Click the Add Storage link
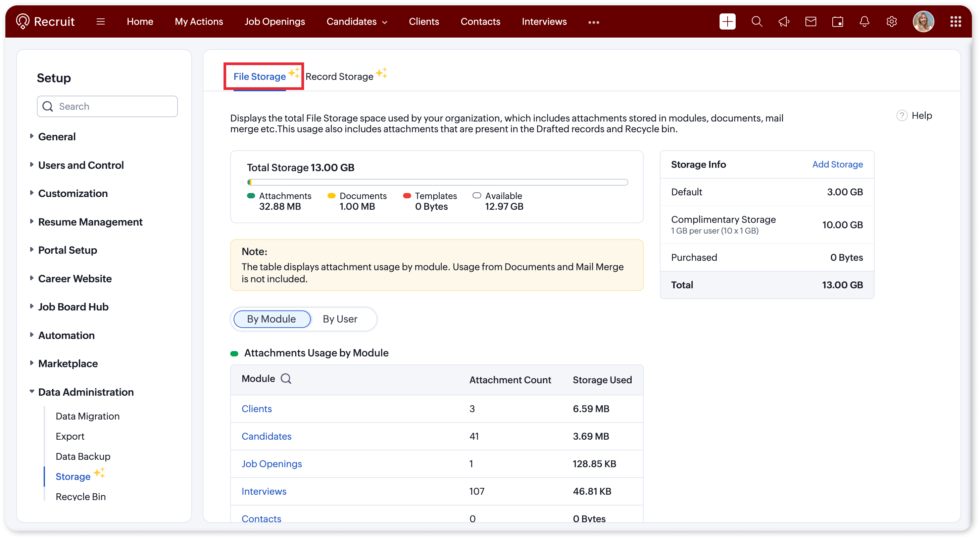The height and width of the screenshot is (539, 980). click(x=837, y=164)
